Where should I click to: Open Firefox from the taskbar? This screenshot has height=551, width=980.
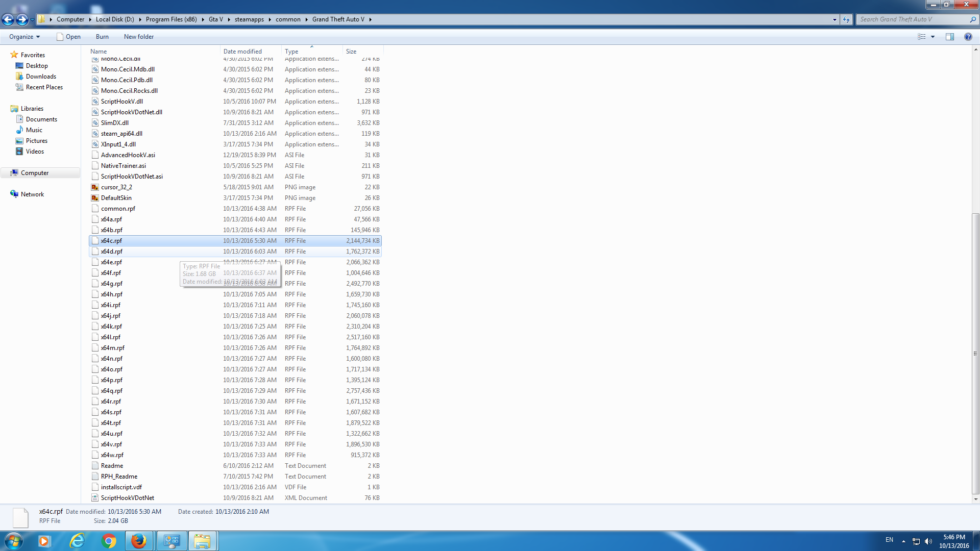click(x=139, y=541)
